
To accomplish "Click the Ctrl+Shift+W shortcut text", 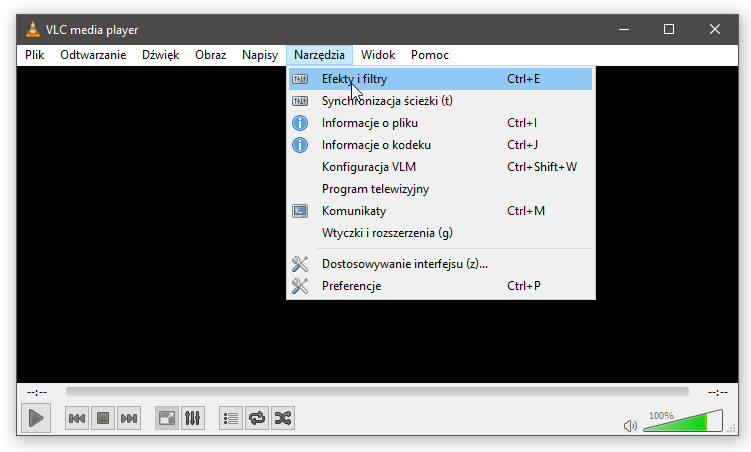I will [542, 167].
